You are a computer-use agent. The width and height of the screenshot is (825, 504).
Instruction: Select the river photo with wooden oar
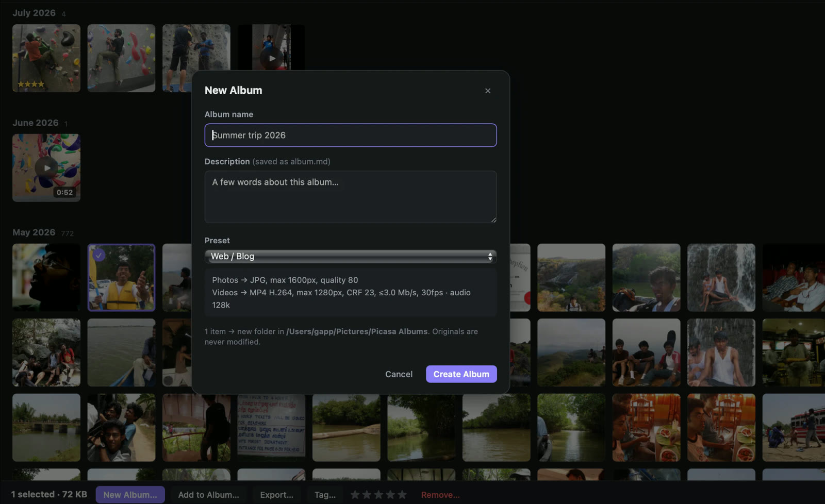346,428
